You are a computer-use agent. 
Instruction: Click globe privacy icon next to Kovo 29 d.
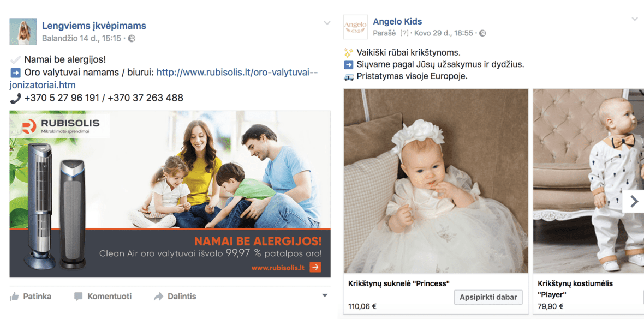pyautogui.click(x=482, y=33)
